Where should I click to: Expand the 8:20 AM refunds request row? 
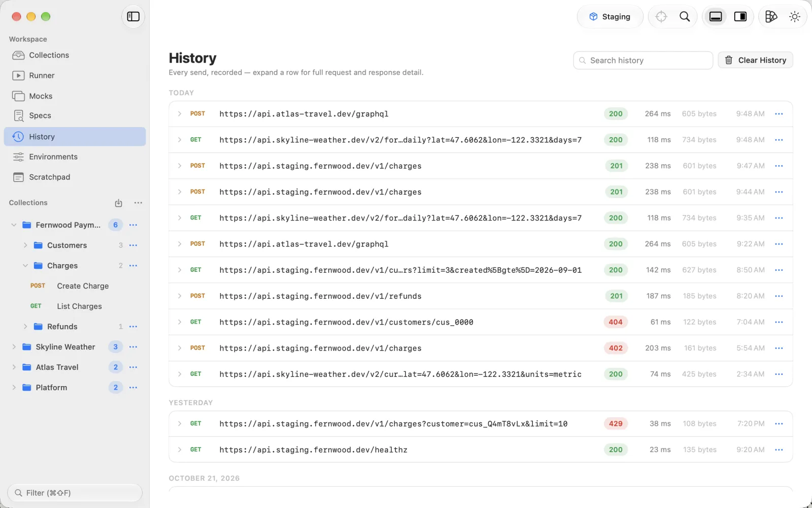(179, 296)
